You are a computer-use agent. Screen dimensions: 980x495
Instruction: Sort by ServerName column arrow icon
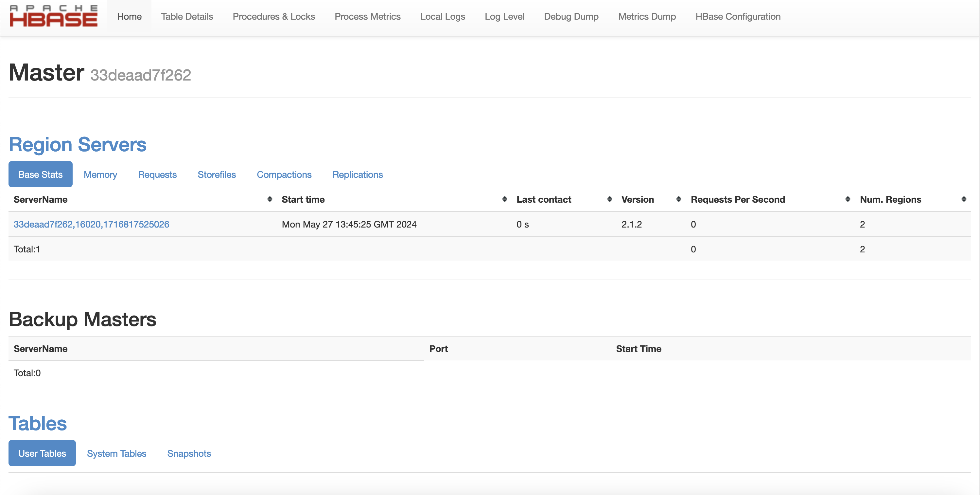pyautogui.click(x=269, y=199)
